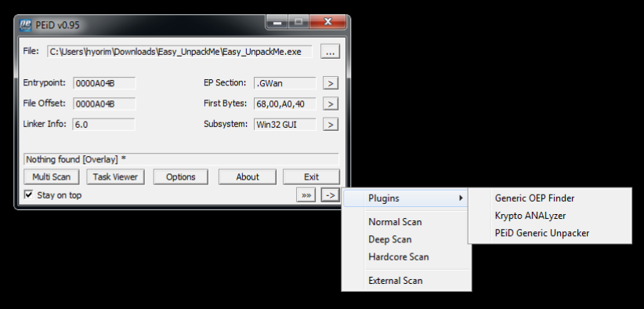The width and height of the screenshot is (644, 309).
Task: Click the File Offset value field
Action: coord(104,104)
